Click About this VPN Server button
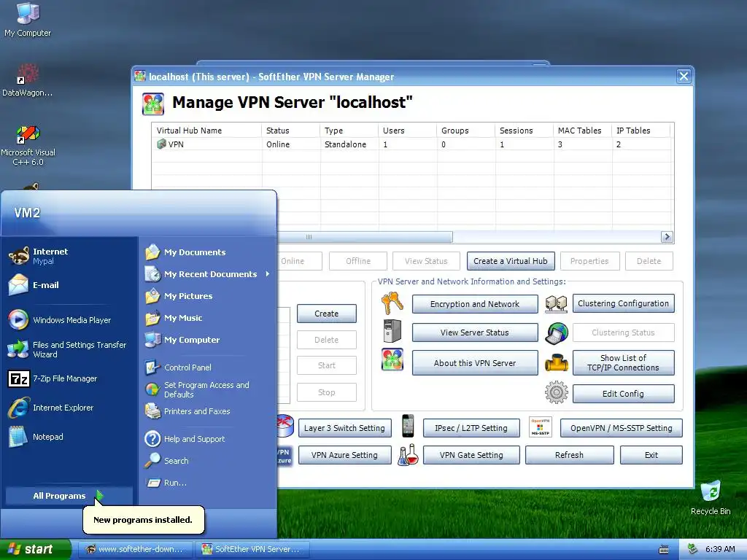The image size is (747, 560). tap(474, 363)
